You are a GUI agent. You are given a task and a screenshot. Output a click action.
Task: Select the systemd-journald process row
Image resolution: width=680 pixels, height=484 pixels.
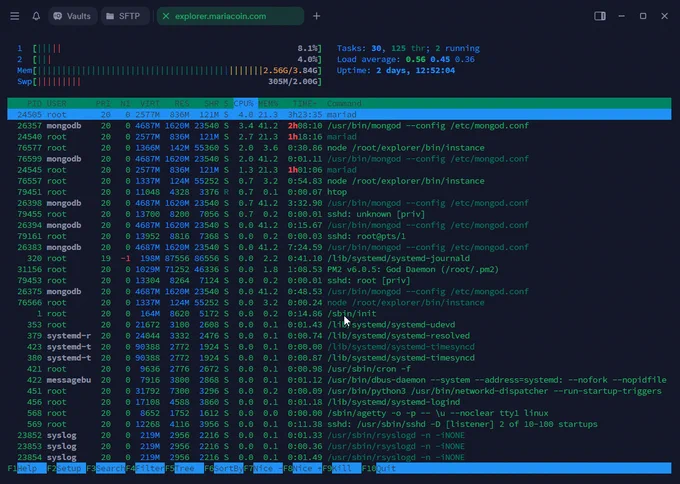339,258
